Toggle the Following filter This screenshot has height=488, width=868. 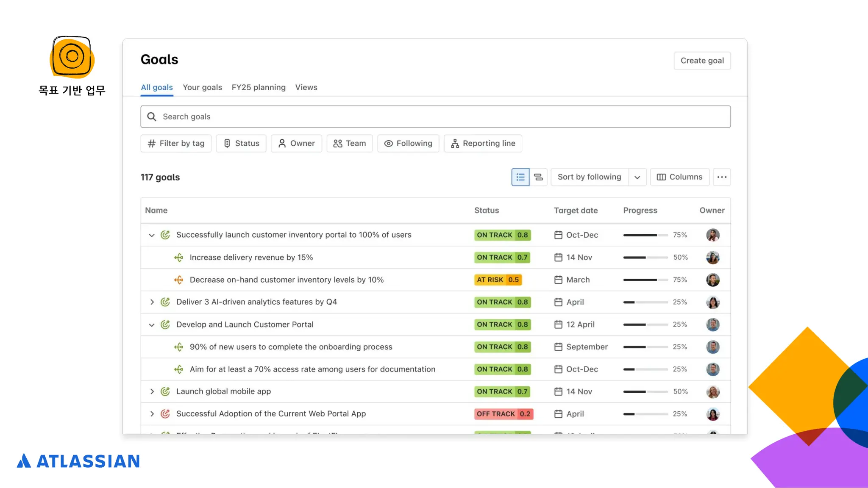[x=408, y=143]
